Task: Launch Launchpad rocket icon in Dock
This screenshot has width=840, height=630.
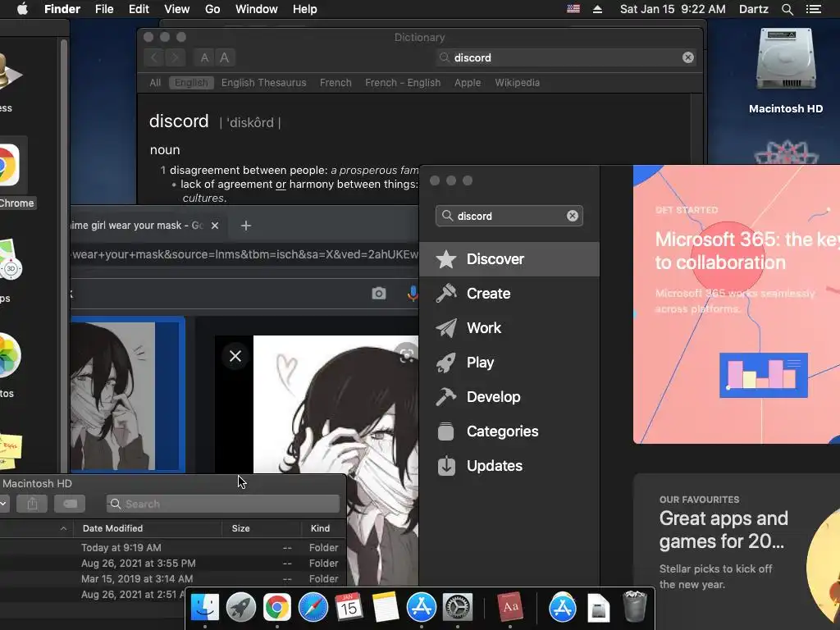Action: point(240,608)
